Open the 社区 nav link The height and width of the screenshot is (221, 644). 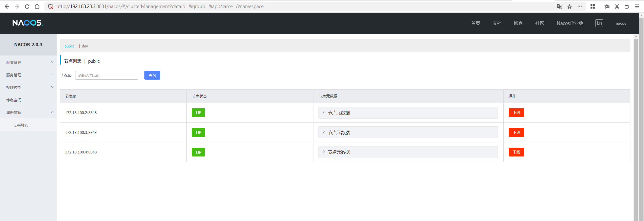[x=540, y=23]
